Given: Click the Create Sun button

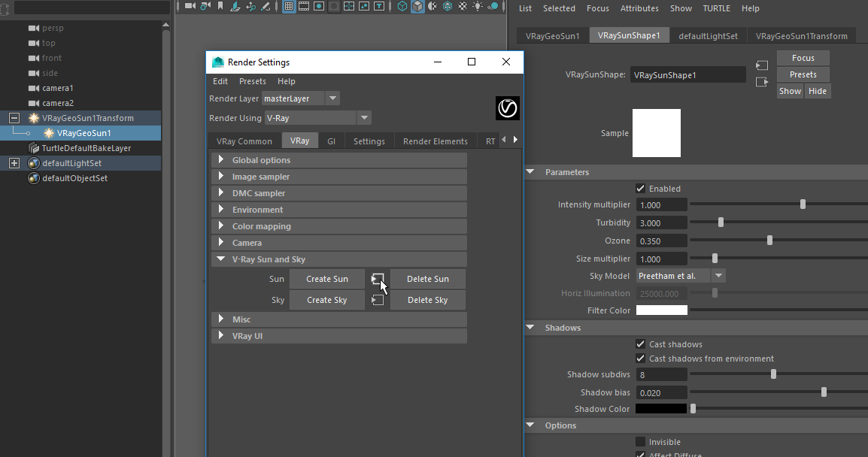Looking at the screenshot, I should 327,279.
